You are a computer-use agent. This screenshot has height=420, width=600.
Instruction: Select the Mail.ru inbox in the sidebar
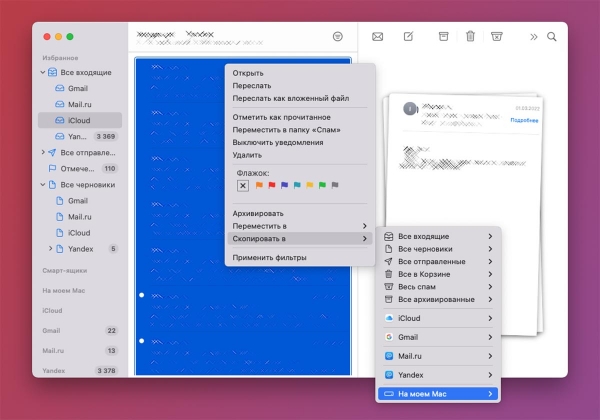pyautogui.click(x=80, y=104)
